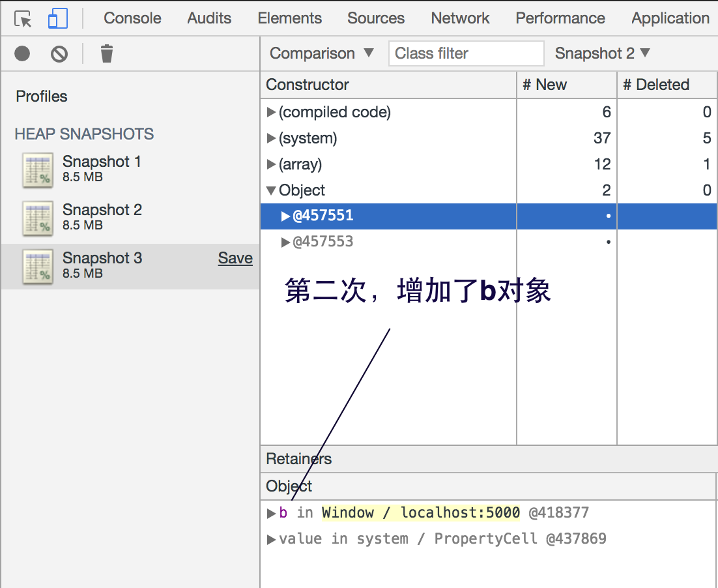
Task: Delete the selected profile with the trash icon
Action: [107, 53]
